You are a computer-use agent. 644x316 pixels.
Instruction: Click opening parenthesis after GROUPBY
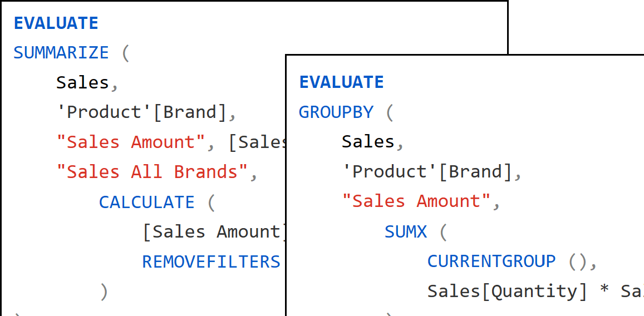(389, 113)
